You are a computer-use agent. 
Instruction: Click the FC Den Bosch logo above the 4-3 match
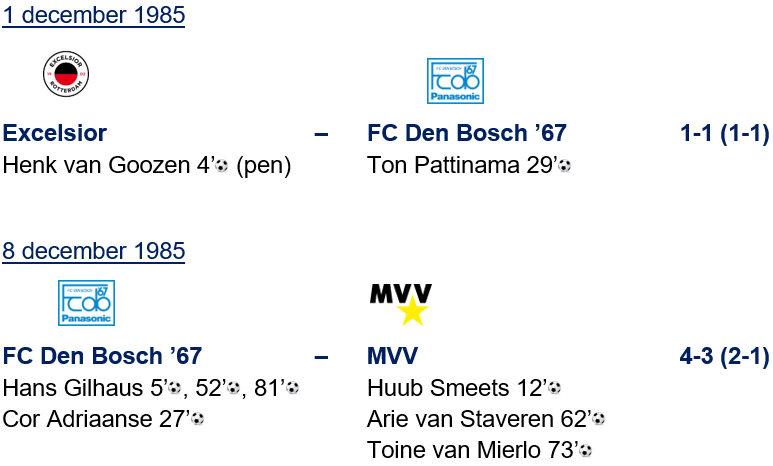click(x=86, y=303)
